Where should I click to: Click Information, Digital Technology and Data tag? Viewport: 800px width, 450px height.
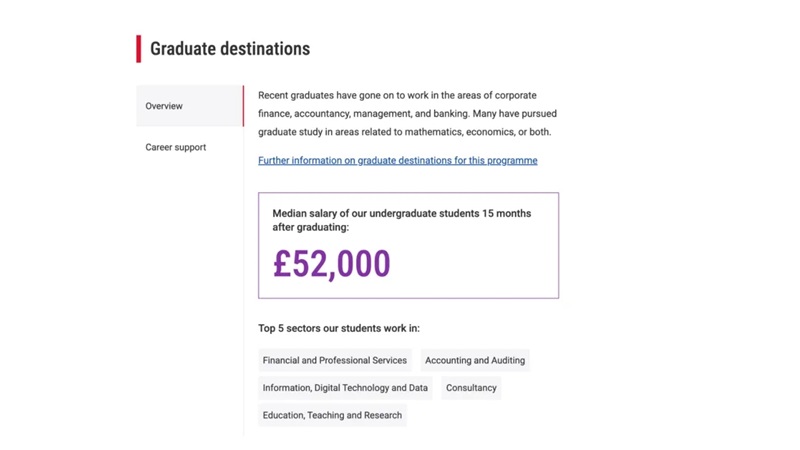coord(345,388)
